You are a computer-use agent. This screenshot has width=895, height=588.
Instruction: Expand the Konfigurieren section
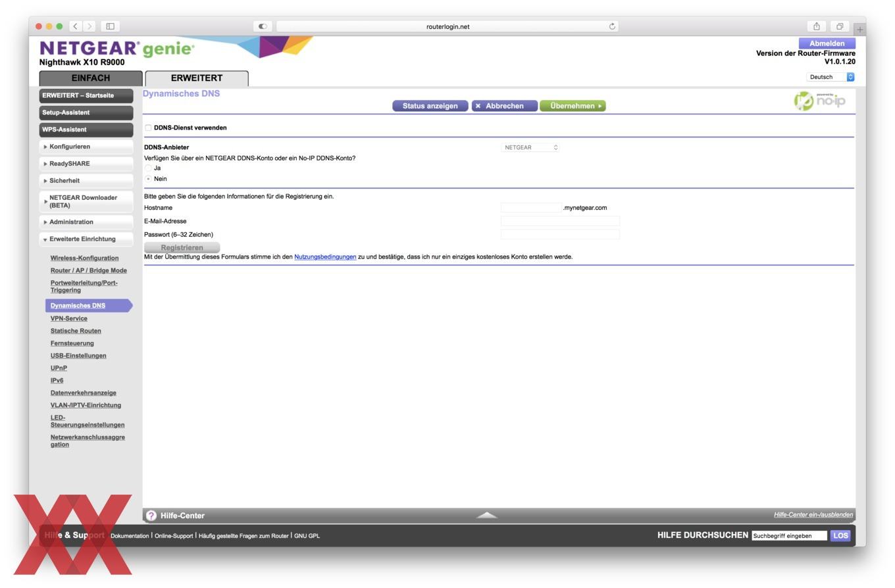pyautogui.click(x=87, y=147)
